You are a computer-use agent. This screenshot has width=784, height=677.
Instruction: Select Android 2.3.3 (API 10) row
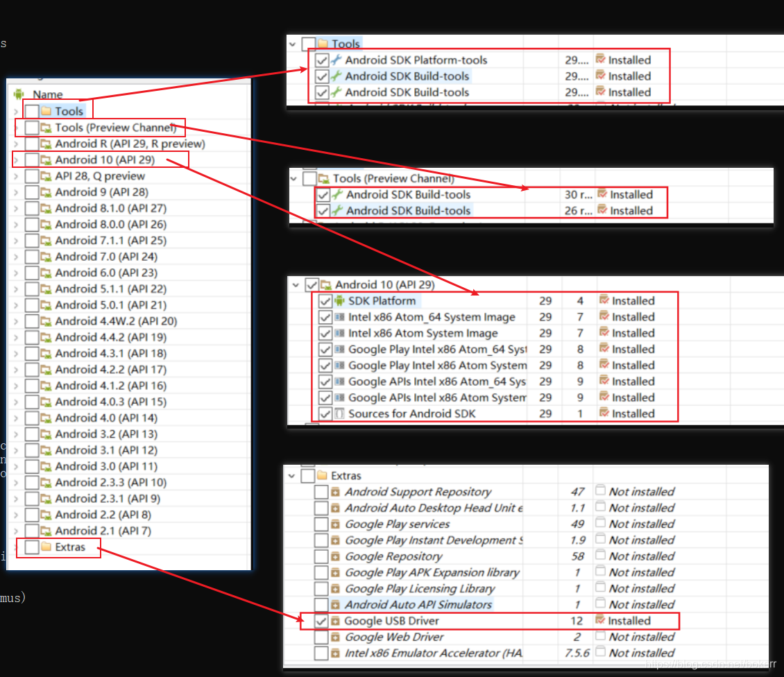point(129,482)
